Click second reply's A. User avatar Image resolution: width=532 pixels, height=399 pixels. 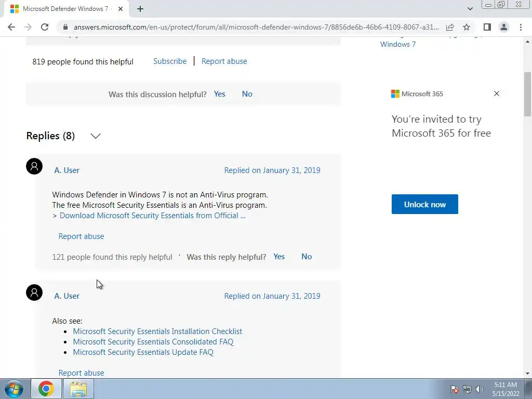pos(34,292)
